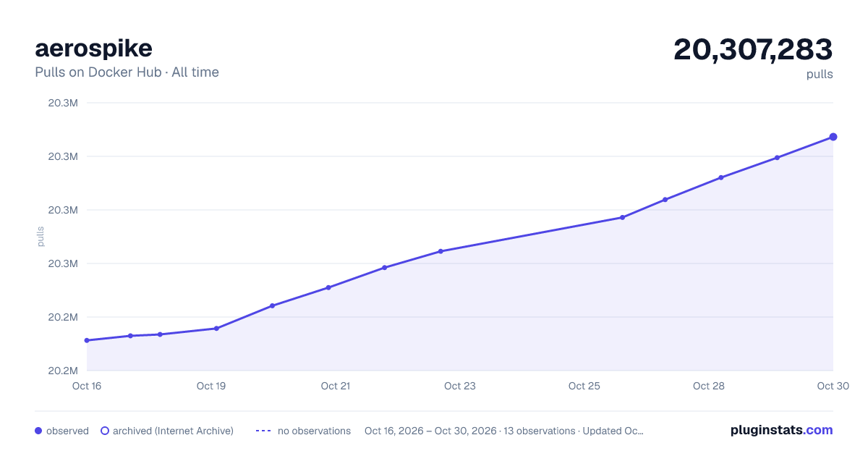This screenshot has width=868, height=456.
Task: Open the pluginstats.com link
Action: 782,430
